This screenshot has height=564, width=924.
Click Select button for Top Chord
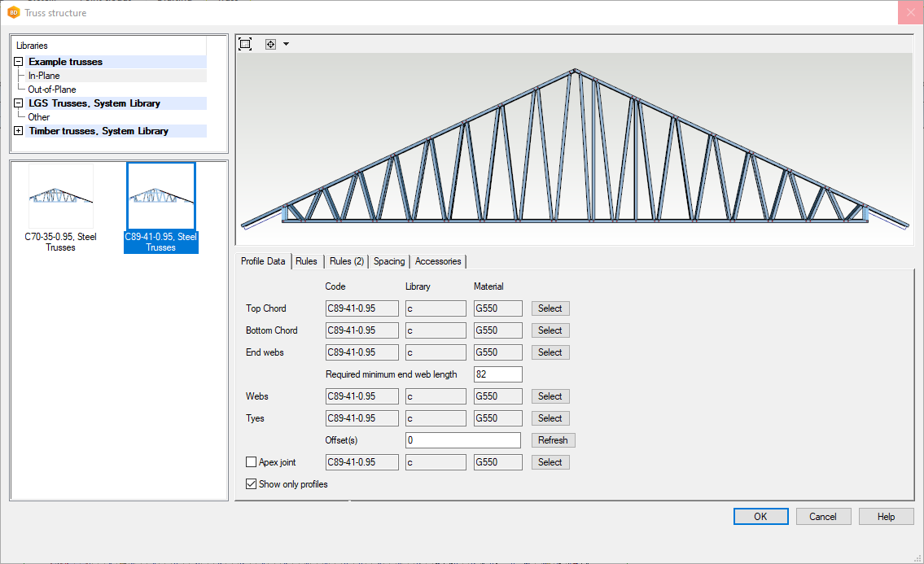coord(550,308)
